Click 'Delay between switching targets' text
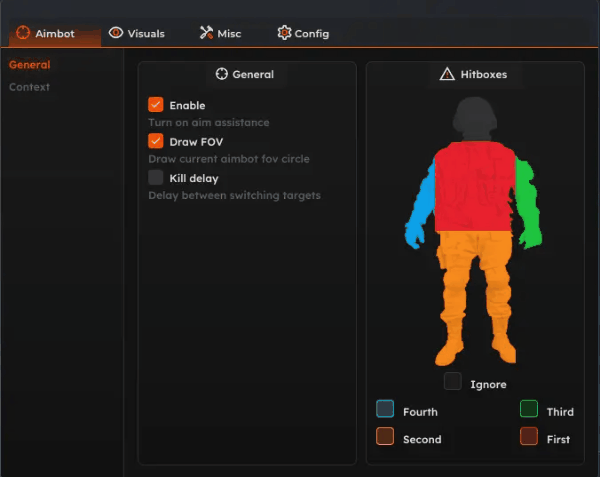Viewport: 600px width, 477px height. [x=234, y=195]
